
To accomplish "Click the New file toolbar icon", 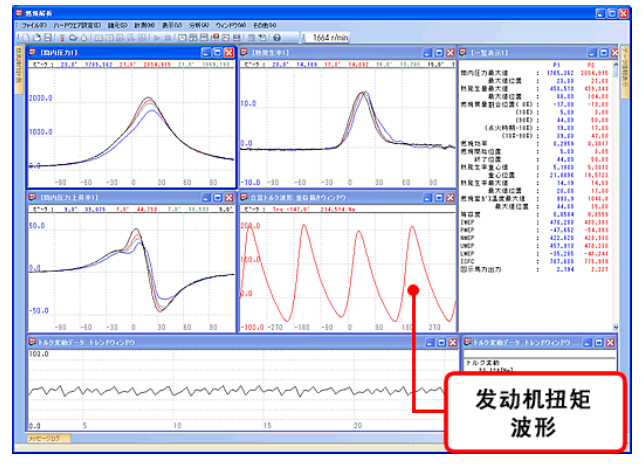I will 26,38.
